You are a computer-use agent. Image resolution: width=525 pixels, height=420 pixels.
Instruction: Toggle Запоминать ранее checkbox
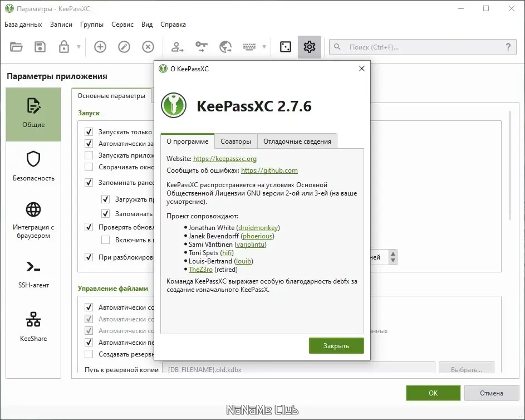89,183
